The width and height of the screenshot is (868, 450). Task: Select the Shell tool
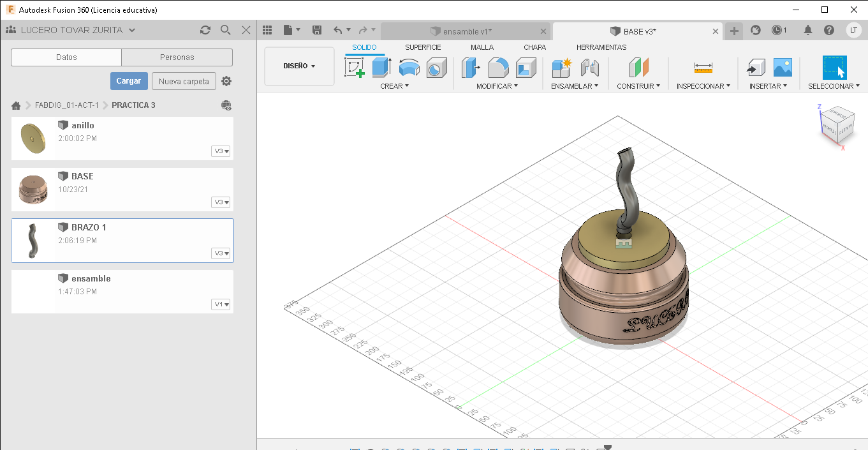[526, 67]
